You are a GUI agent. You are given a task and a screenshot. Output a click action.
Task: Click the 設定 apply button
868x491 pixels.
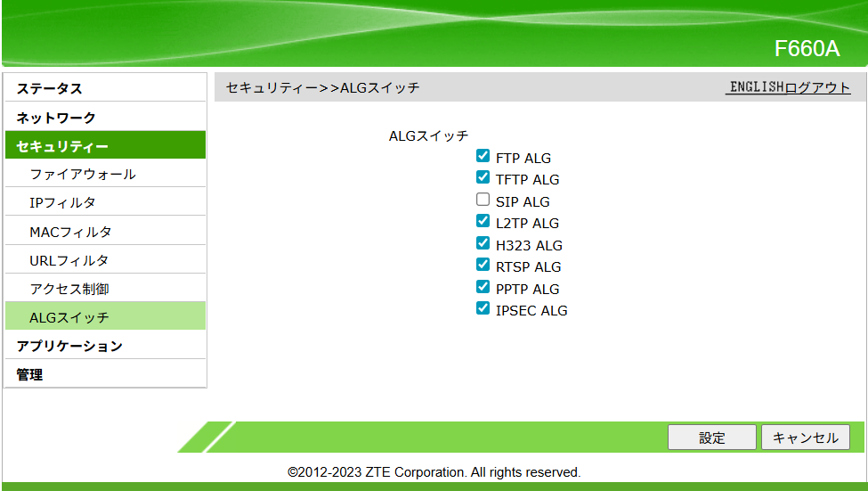coord(711,438)
